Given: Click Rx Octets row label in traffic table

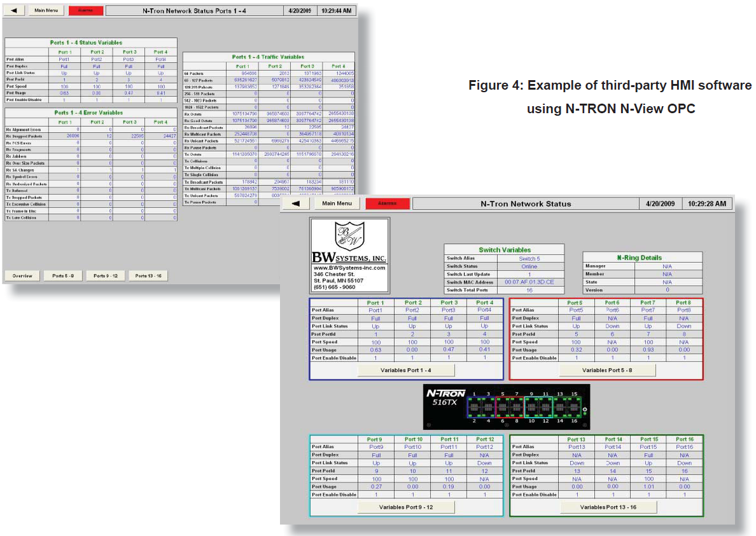Looking at the screenshot, I should tap(193, 114).
